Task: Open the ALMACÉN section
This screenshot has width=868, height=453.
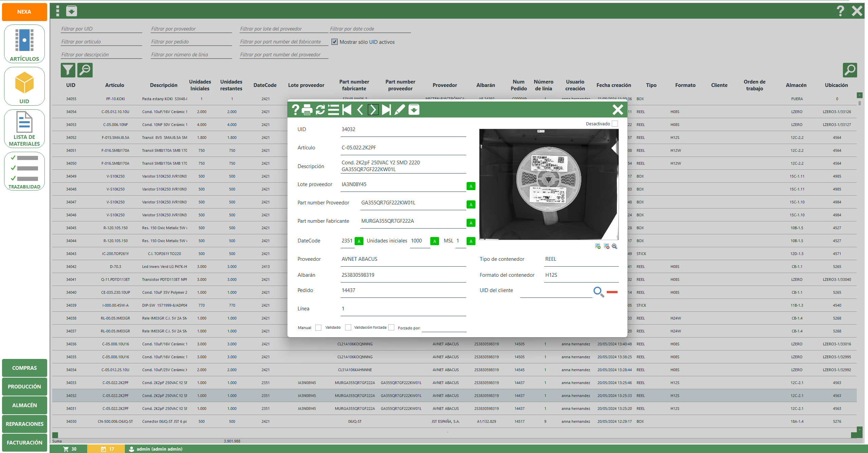Action: (x=24, y=405)
